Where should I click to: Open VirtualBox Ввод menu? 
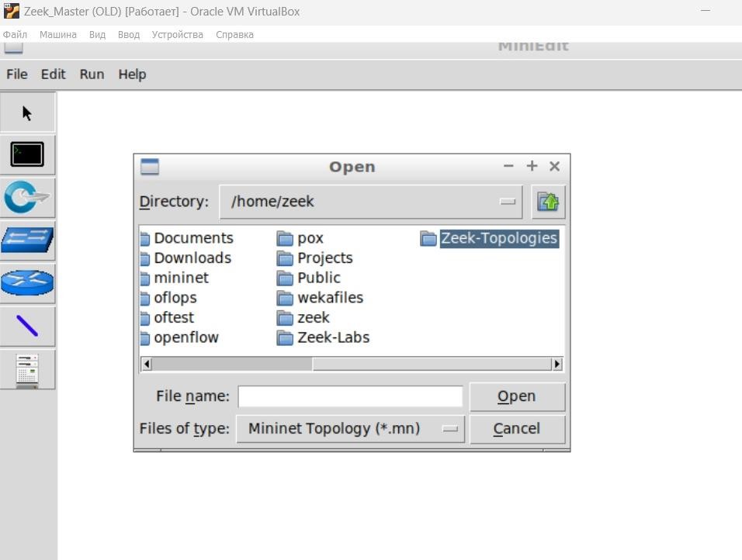pos(129,35)
